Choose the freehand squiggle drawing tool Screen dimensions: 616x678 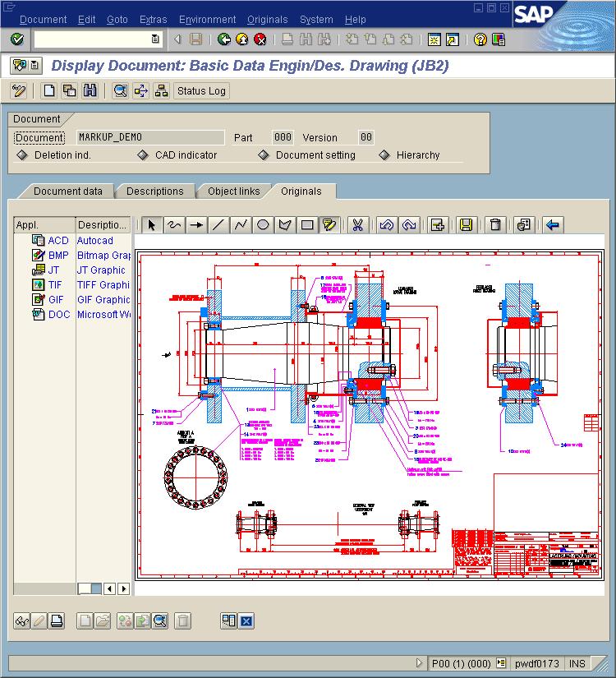174,225
